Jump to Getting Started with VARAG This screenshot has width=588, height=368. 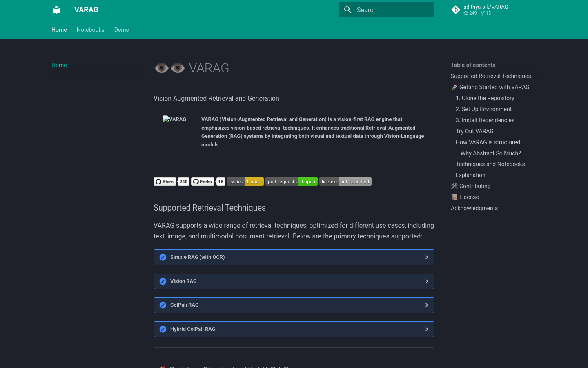coord(494,87)
